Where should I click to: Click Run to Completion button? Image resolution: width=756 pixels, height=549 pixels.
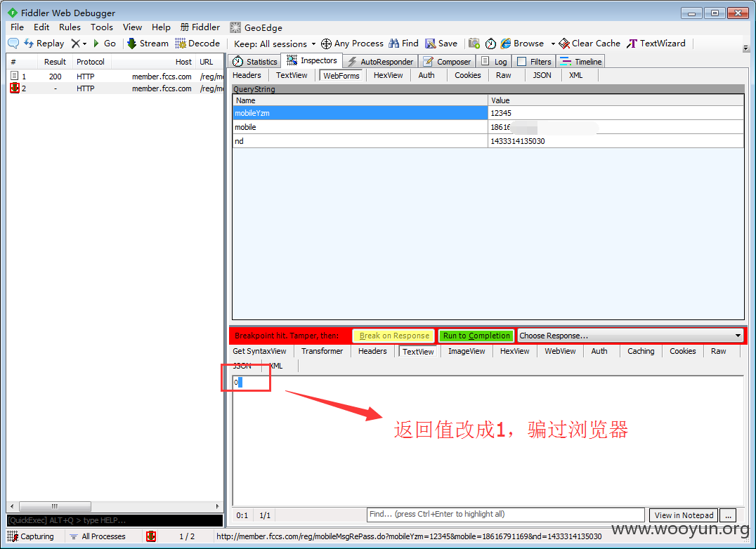click(x=476, y=336)
